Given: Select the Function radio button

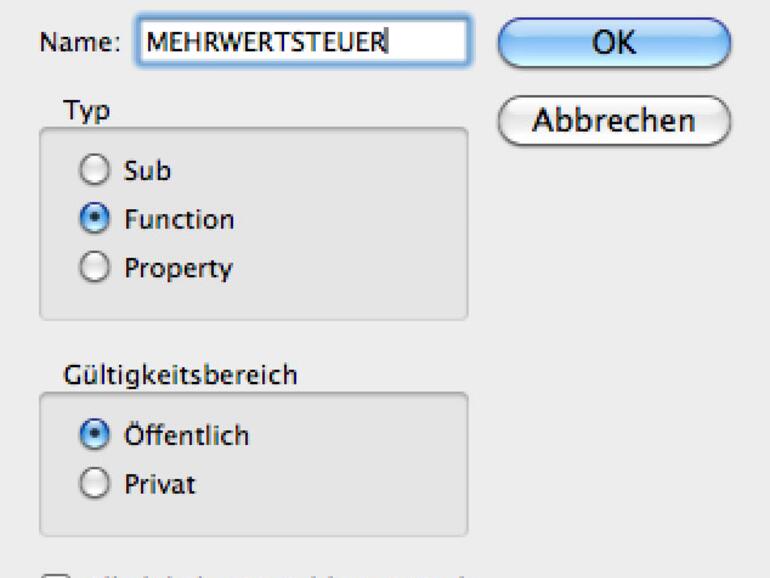Looking at the screenshot, I should point(93,220).
